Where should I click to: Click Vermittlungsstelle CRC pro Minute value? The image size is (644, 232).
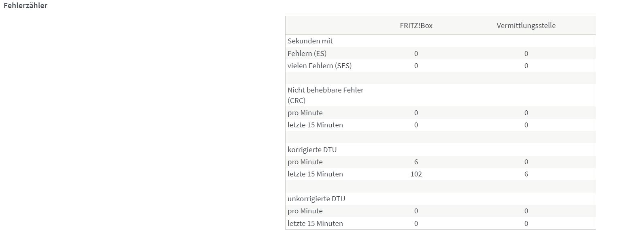[526, 113]
